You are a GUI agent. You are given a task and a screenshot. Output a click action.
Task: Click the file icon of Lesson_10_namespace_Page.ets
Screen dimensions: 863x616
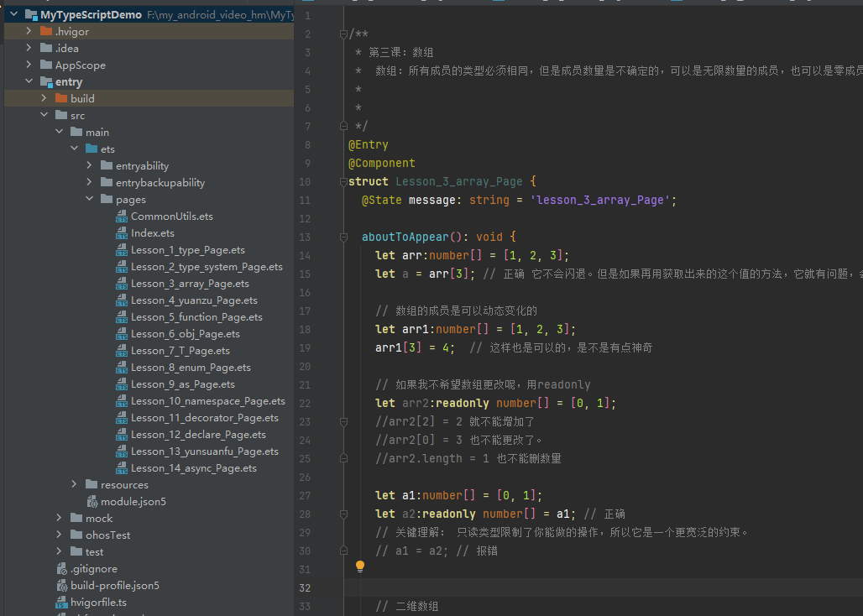122,401
